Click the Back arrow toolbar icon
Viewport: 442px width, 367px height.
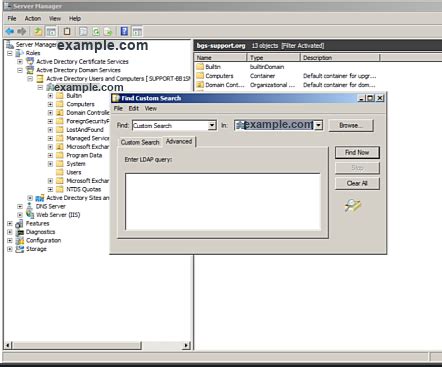10,32
